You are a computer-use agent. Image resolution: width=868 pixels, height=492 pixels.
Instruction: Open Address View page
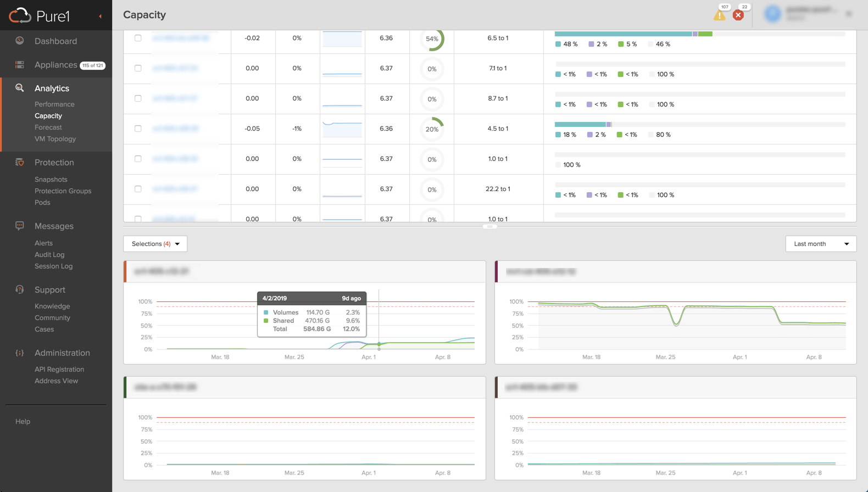point(56,381)
